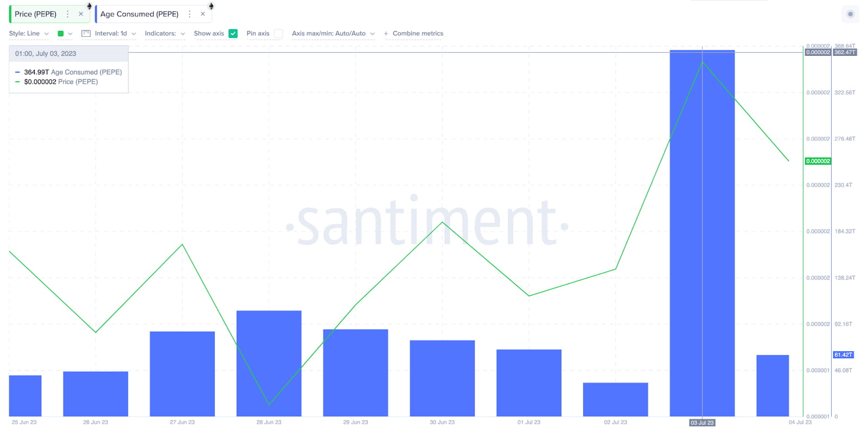Click the interval calendar icon
The image size is (868, 432).
pos(86,34)
